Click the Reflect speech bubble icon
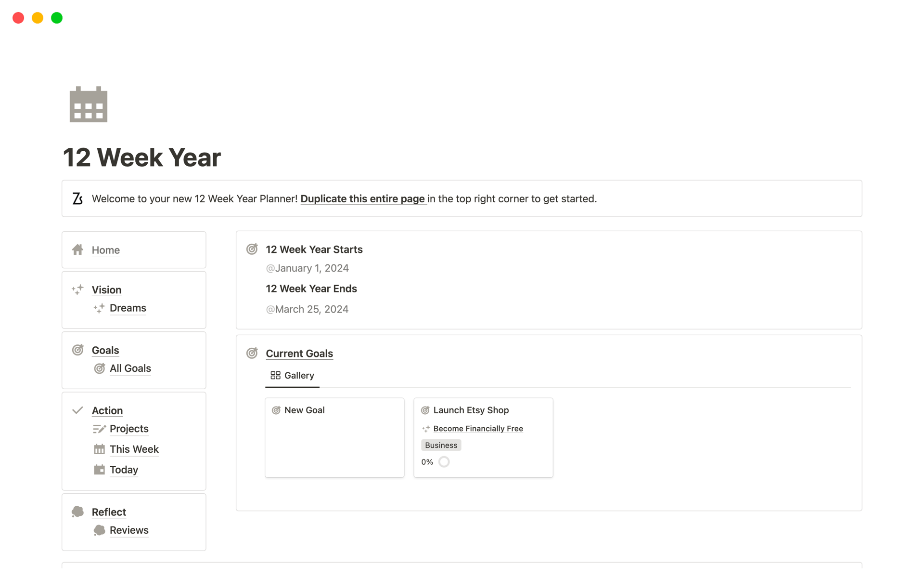Screen dimensions: 924x578 point(78,512)
